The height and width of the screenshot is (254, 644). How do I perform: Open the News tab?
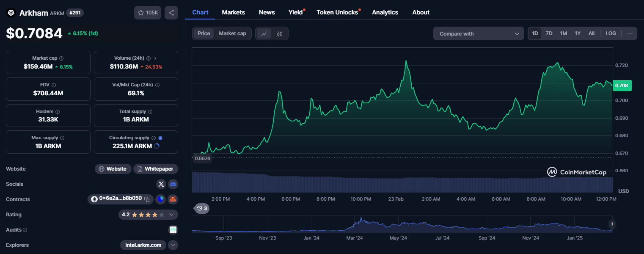click(x=267, y=12)
